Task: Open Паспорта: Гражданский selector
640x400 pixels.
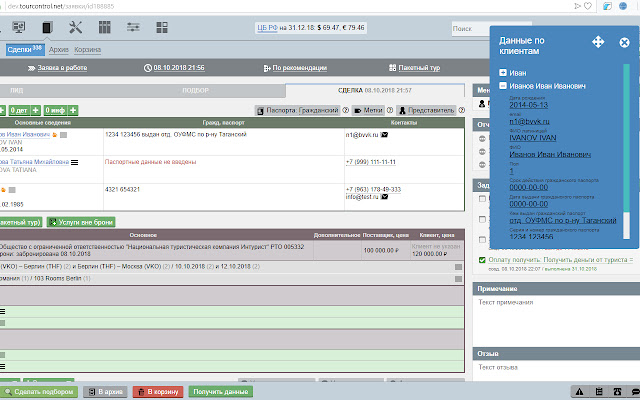Action: click(298, 110)
